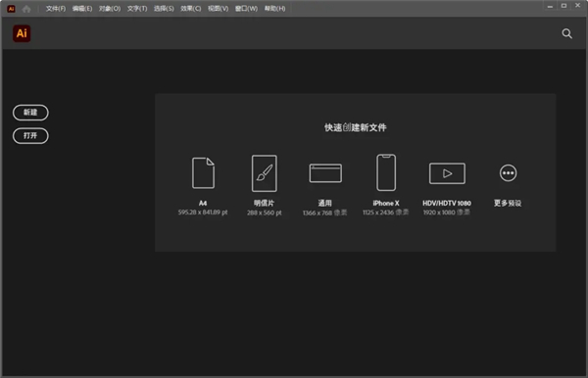Open the 选择(S) menu

pos(164,9)
